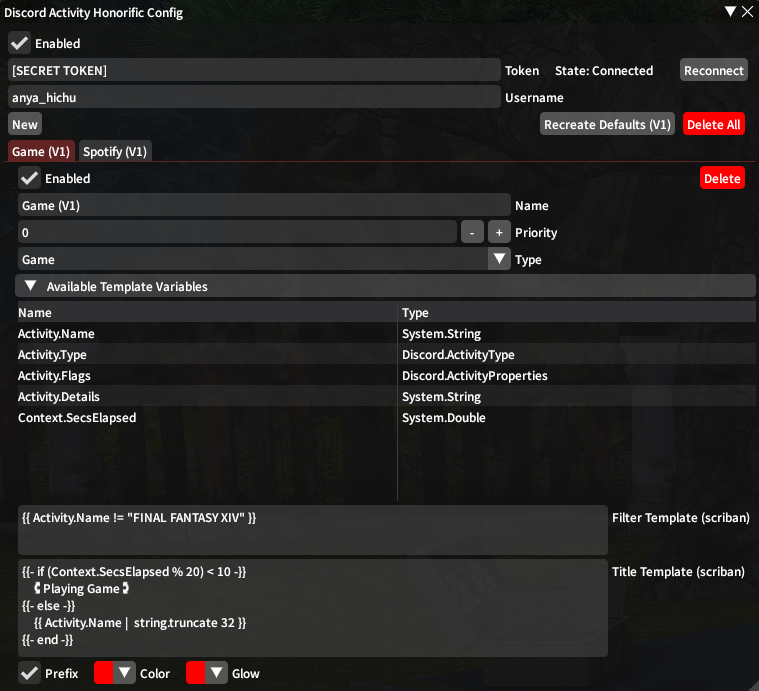Viewport: 759px width, 691px height.
Task: Decrease priority with the minus button
Action: point(473,232)
